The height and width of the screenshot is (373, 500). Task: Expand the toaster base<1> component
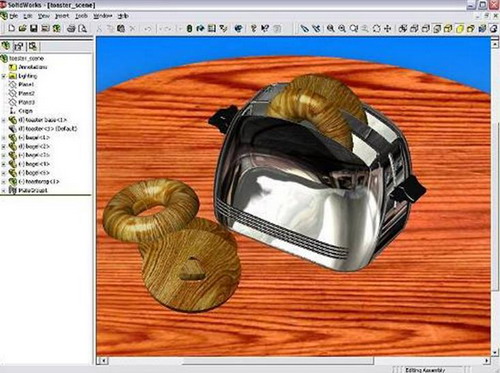pyautogui.click(x=4, y=120)
